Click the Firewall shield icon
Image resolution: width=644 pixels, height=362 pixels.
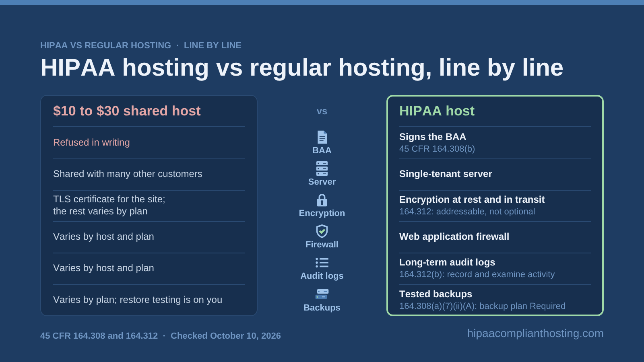(322, 231)
